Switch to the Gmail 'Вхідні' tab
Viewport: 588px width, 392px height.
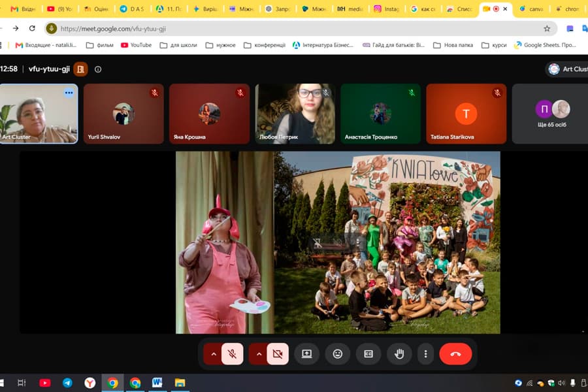(x=23, y=8)
